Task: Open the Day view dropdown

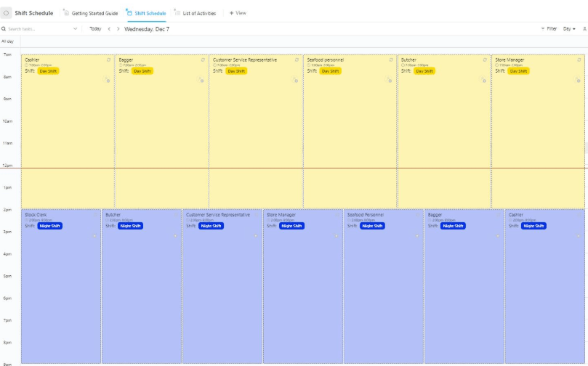Action: (569, 28)
